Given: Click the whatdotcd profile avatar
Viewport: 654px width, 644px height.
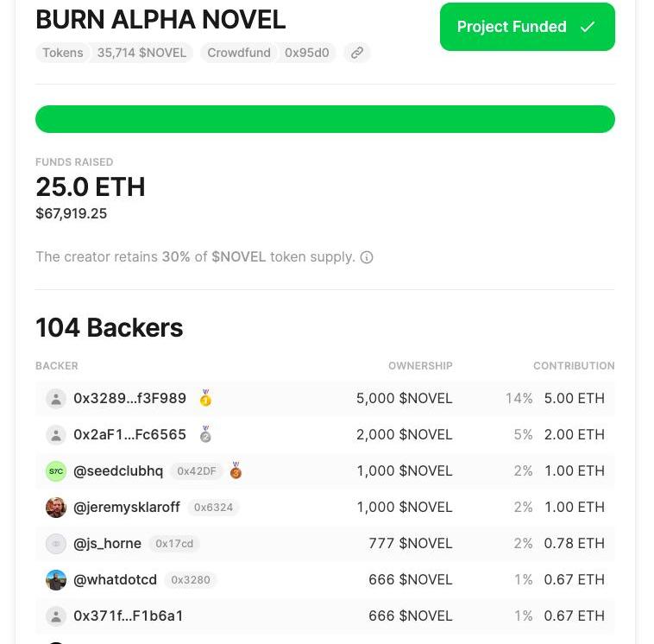Looking at the screenshot, I should [56, 580].
